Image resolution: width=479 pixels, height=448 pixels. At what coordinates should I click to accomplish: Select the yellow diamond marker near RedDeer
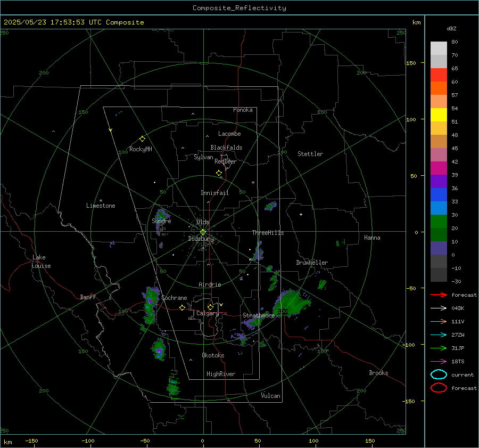click(x=219, y=173)
